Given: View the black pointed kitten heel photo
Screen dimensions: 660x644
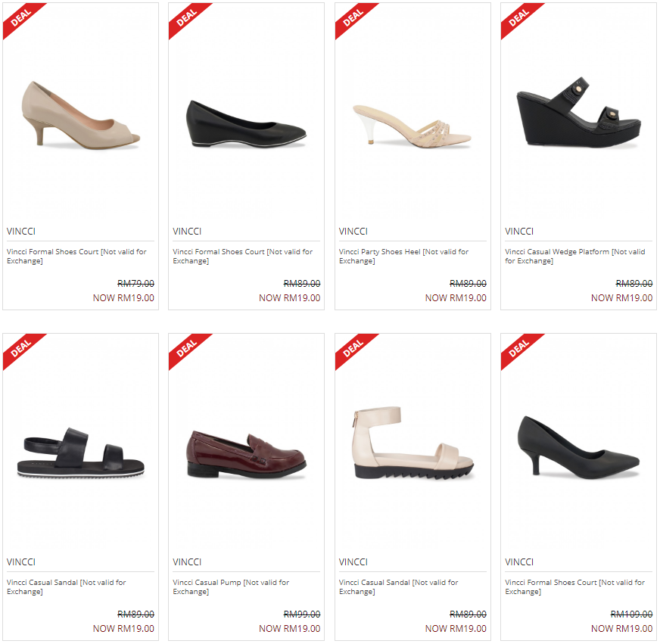Looking at the screenshot, I should click(x=579, y=447).
